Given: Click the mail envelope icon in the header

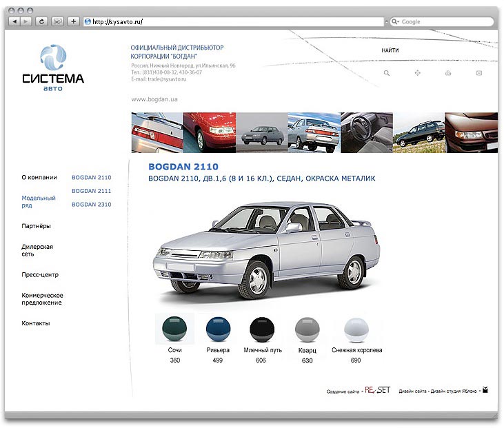Looking at the screenshot, I should [x=479, y=73].
